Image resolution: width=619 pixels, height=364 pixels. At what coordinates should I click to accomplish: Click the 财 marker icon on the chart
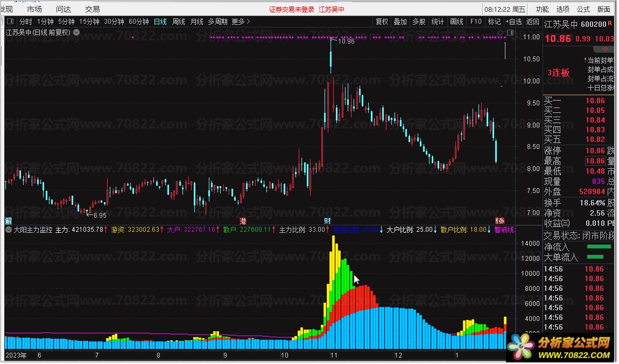pos(327,220)
